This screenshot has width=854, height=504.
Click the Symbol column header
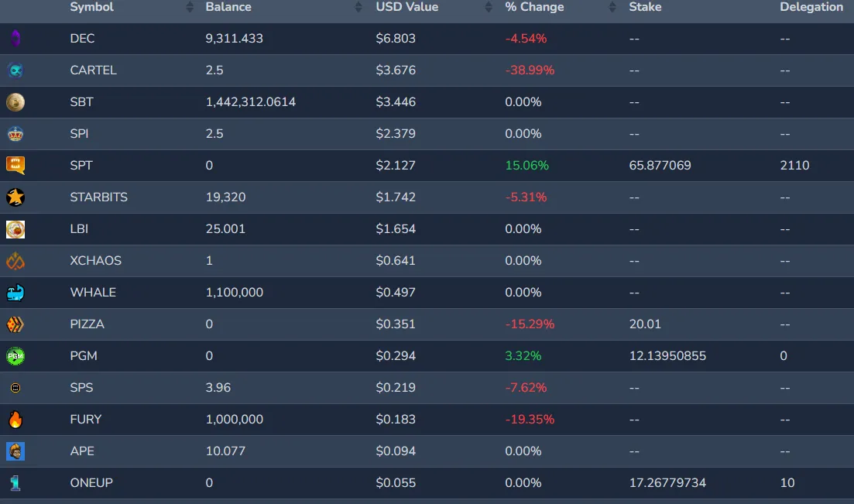pos(91,7)
